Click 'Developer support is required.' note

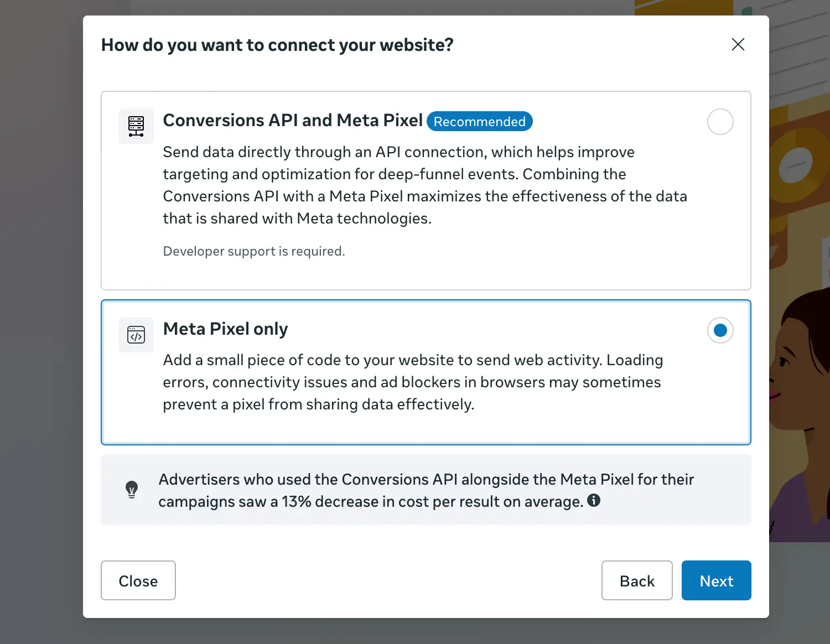(253, 251)
